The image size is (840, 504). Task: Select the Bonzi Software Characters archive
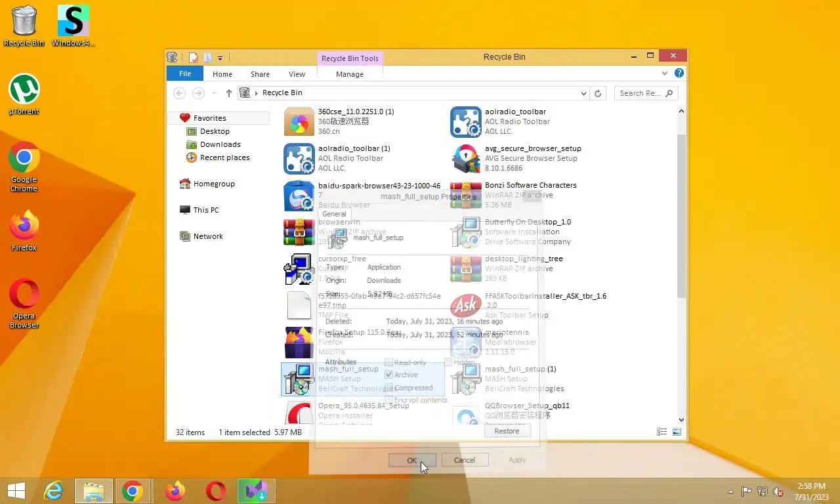pos(530,195)
